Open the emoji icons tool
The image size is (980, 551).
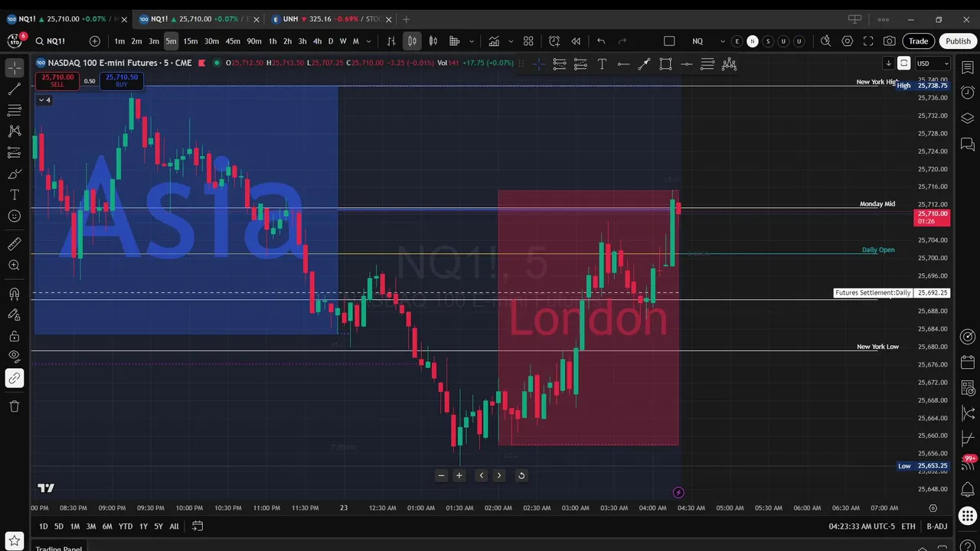[15, 217]
